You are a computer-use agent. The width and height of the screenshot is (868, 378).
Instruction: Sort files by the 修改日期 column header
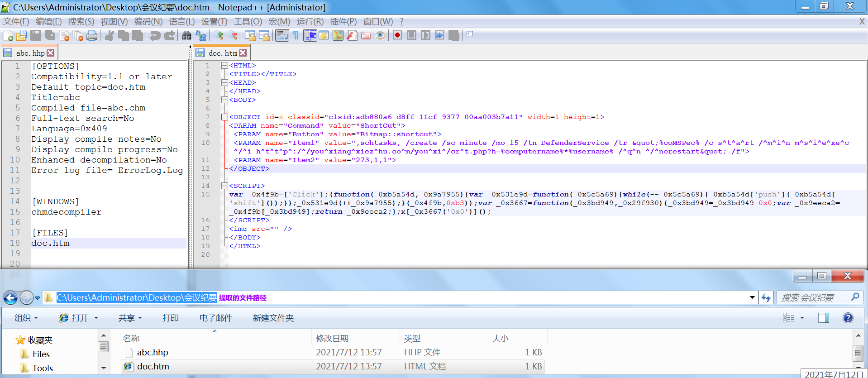click(355, 338)
